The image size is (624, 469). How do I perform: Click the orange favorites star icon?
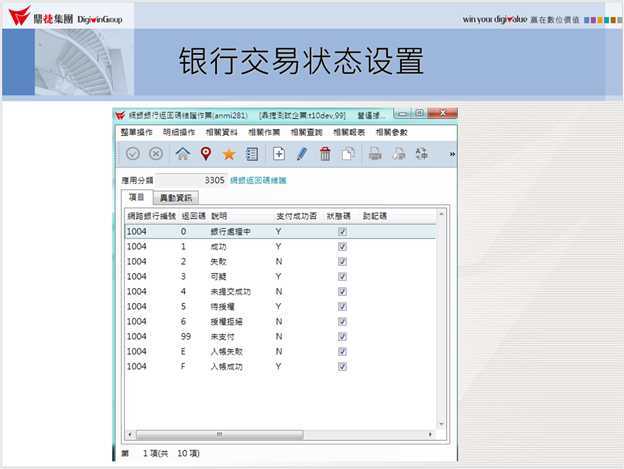[x=229, y=154]
